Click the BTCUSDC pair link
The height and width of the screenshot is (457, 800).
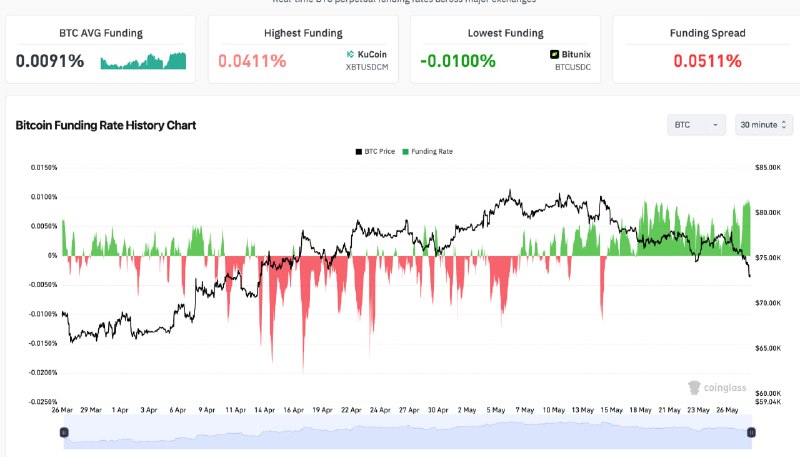(573, 67)
